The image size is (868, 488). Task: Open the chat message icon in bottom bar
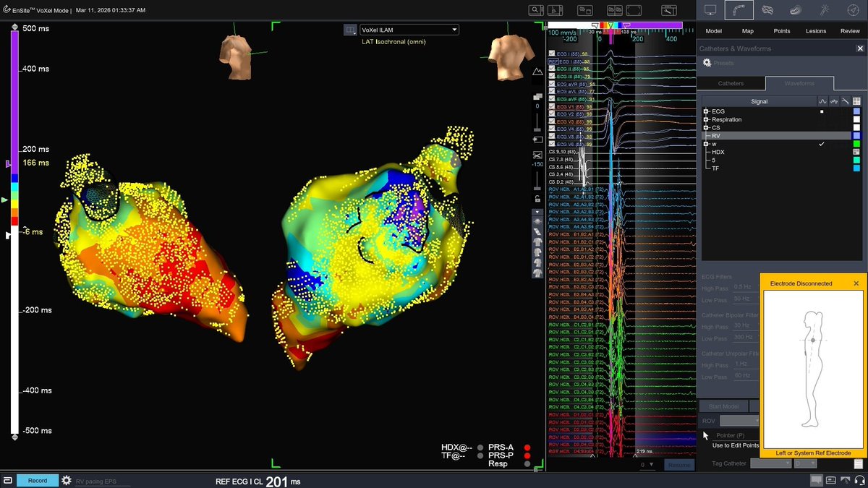[816, 480]
